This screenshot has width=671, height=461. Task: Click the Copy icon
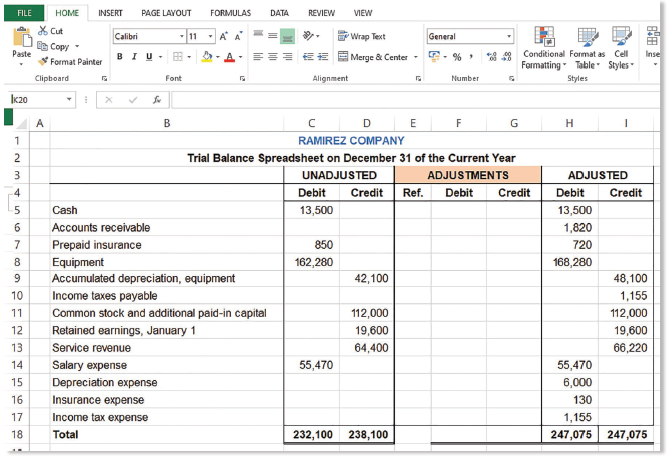[x=42, y=46]
